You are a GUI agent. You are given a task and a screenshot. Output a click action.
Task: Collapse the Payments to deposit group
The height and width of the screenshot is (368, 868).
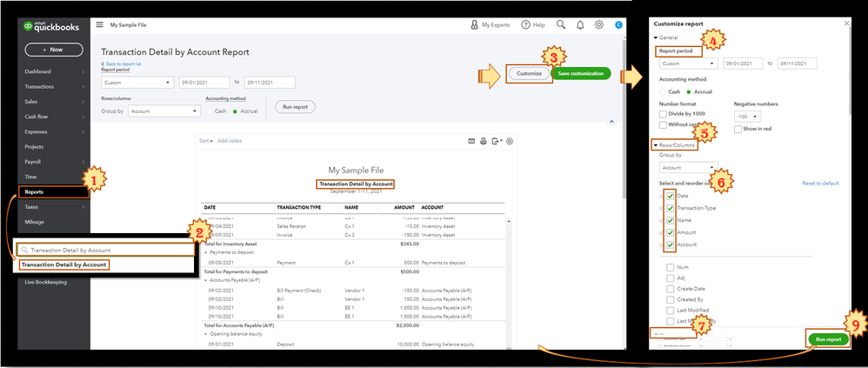click(x=206, y=252)
